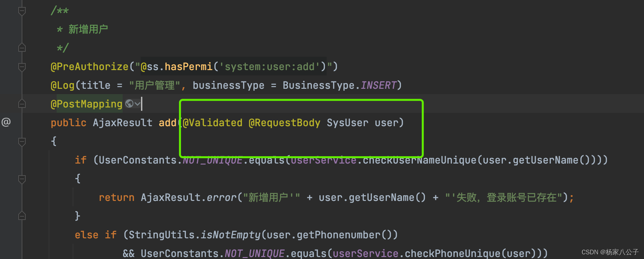Click getUserName() in the if condition
This screenshot has width=644, height=259.
tap(551, 160)
